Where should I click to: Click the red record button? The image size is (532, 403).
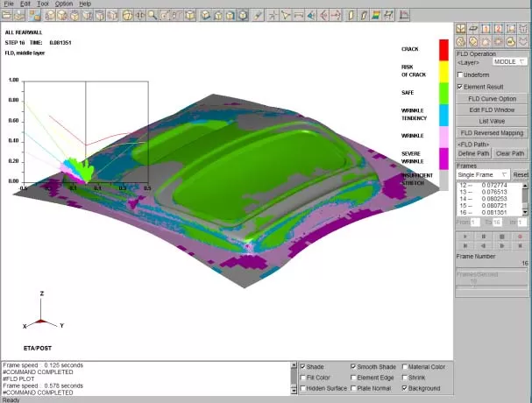click(520, 236)
